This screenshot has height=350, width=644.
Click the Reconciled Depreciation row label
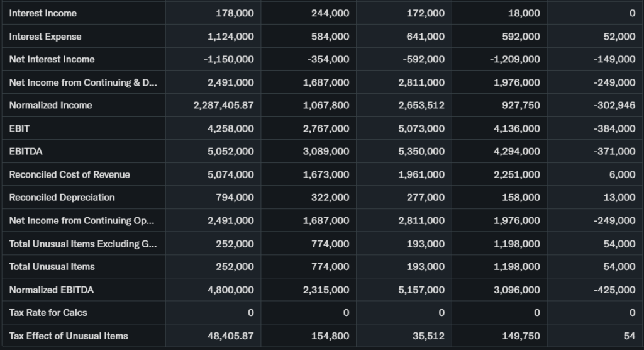tap(62, 197)
